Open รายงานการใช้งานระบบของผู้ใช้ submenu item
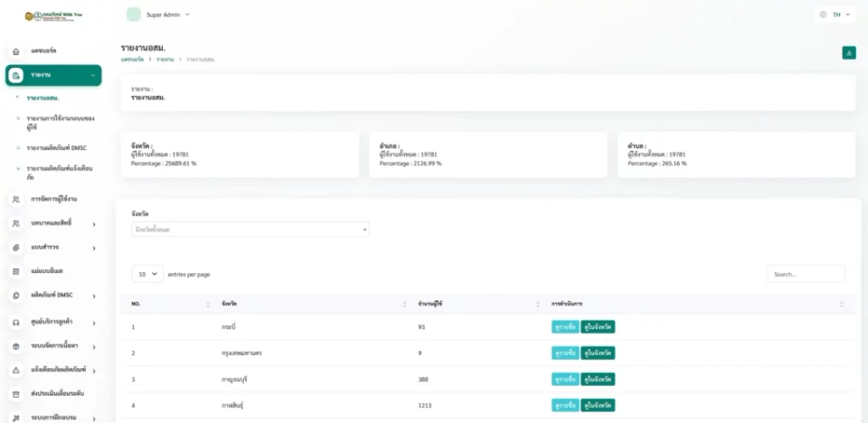This screenshot has height=423, width=868. coord(61,122)
